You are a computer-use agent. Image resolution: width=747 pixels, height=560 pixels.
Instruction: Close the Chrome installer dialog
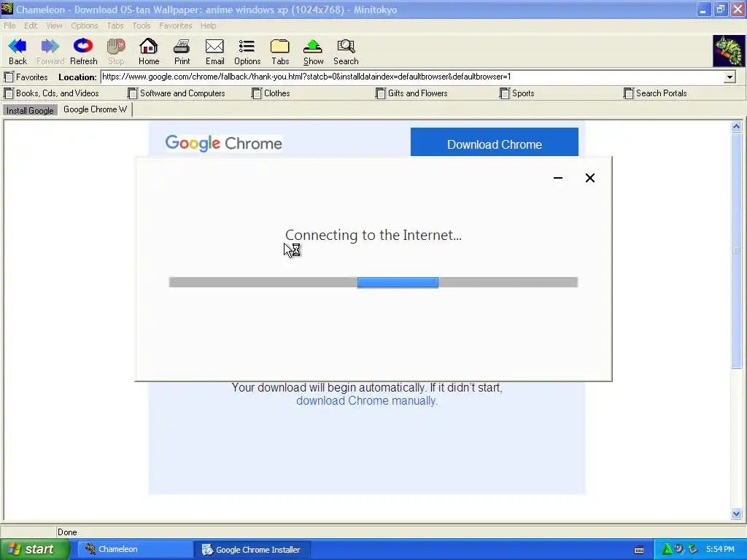click(x=589, y=178)
